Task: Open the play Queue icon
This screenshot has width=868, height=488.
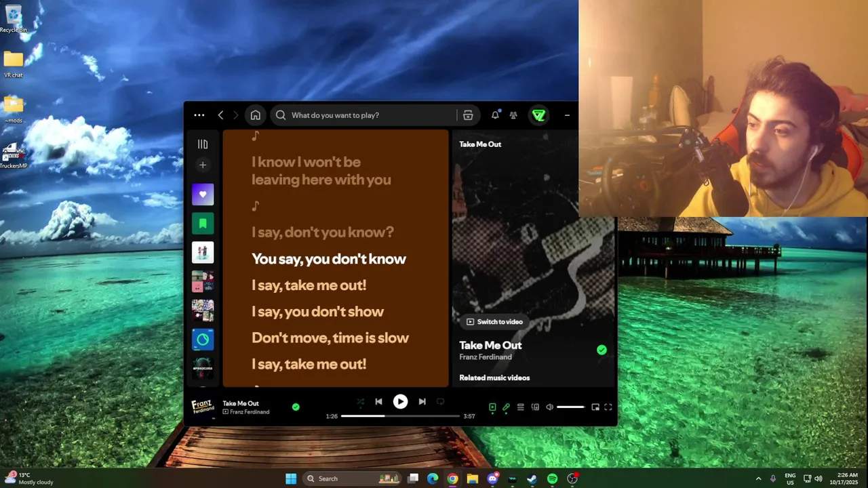Action: point(520,407)
